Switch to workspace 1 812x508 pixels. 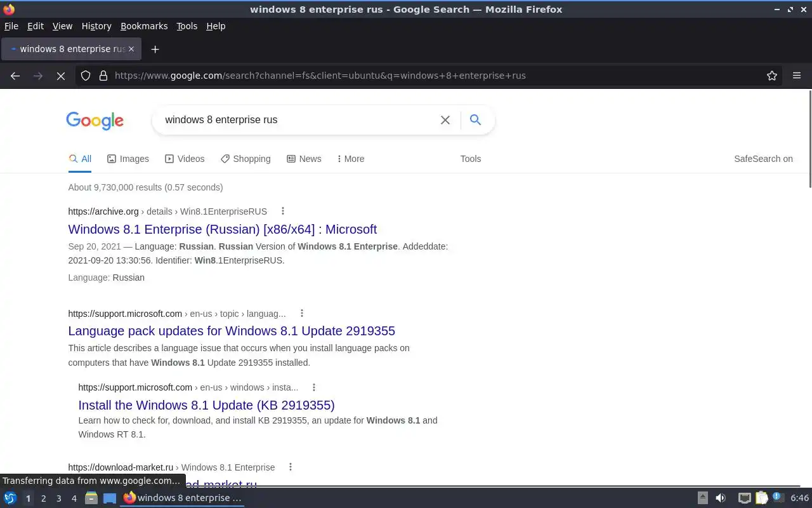[28, 498]
